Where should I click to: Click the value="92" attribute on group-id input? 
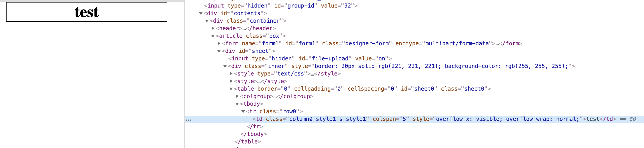(x=338, y=6)
